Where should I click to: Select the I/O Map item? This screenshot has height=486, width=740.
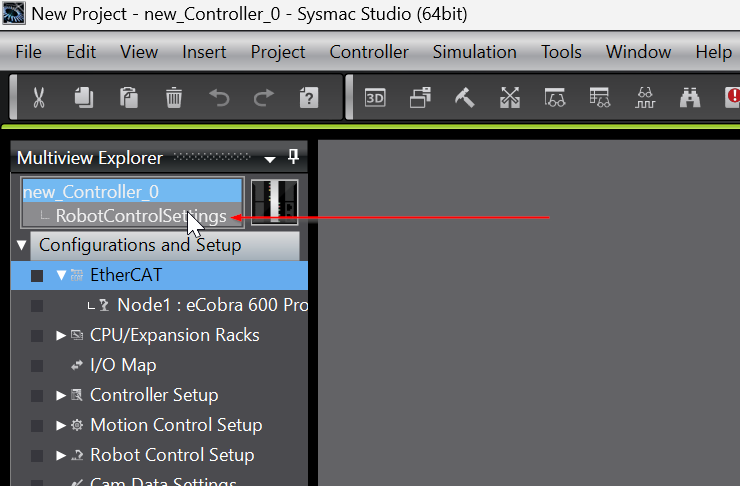click(123, 365)
